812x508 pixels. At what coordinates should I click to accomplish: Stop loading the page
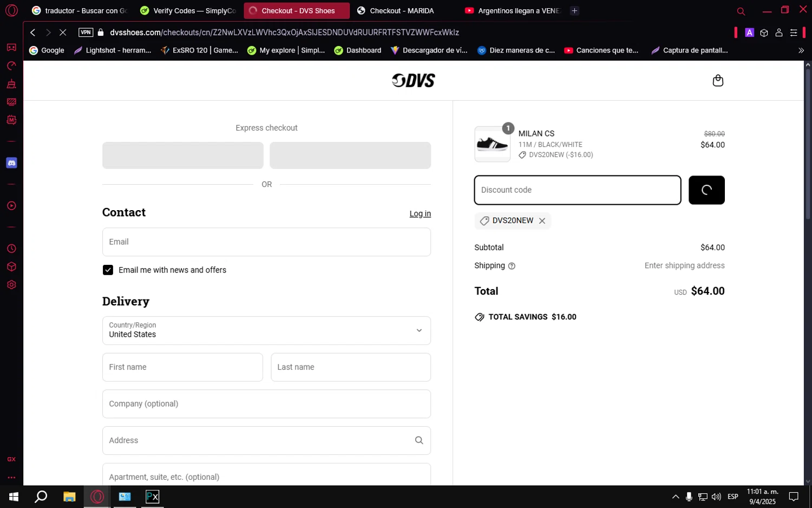tap(63, 32)
